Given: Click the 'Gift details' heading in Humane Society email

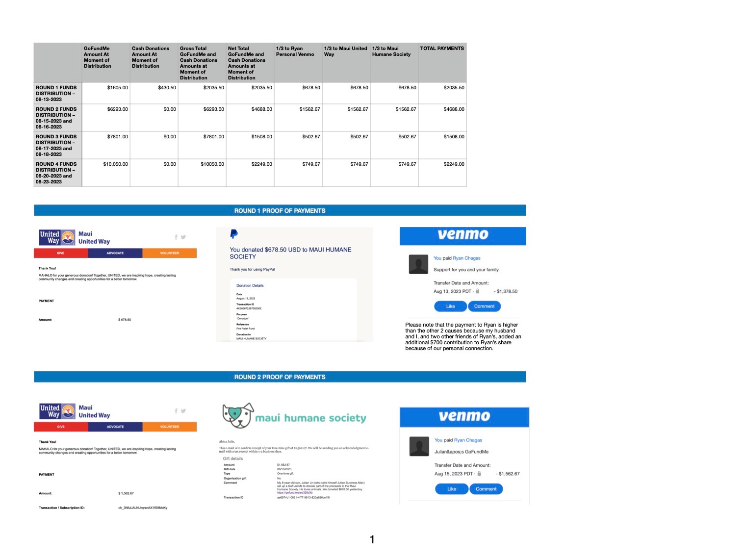Looking at the screenshot, I should 233,458.
